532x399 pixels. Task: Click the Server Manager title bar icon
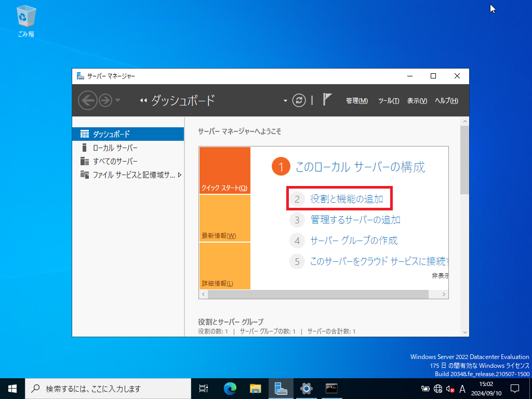pos(81,76)
